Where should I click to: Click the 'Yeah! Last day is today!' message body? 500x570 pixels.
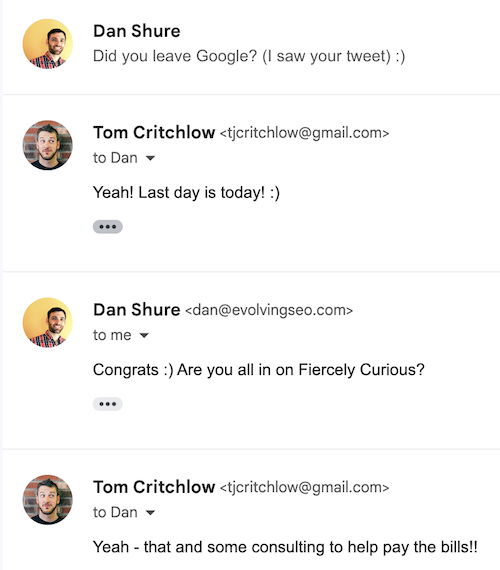point(187,193)
